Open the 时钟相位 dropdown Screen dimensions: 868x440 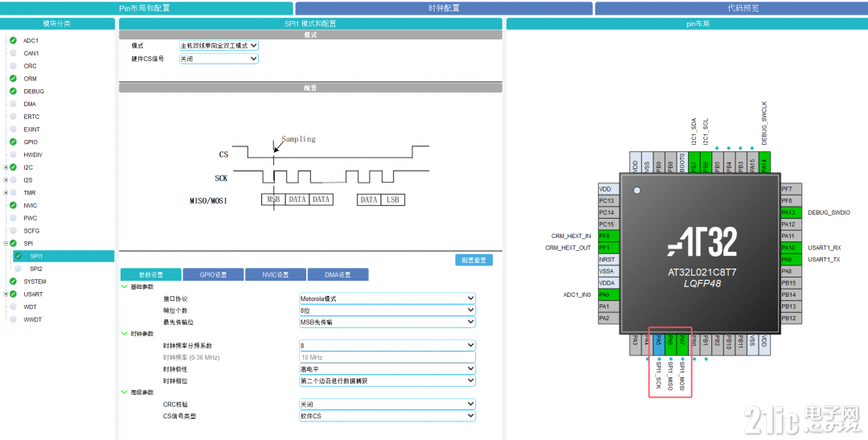(x=387, y=380)
